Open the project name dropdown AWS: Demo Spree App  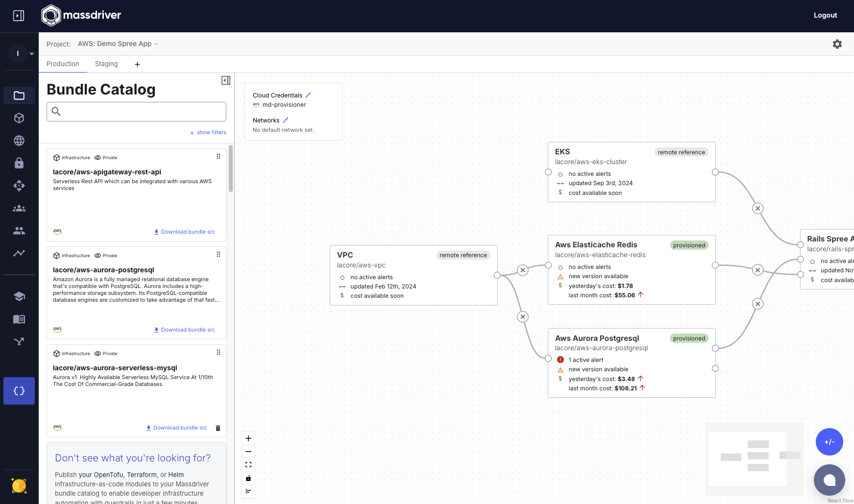118,44
